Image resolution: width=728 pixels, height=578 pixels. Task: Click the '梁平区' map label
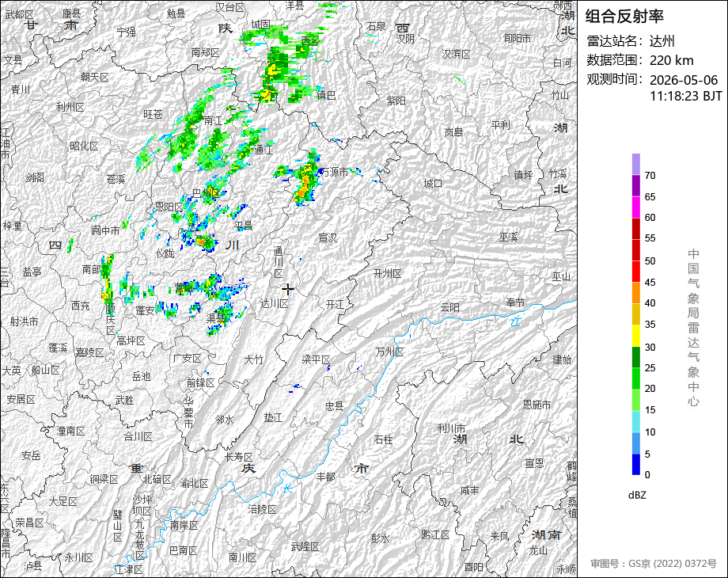[316, 359]
